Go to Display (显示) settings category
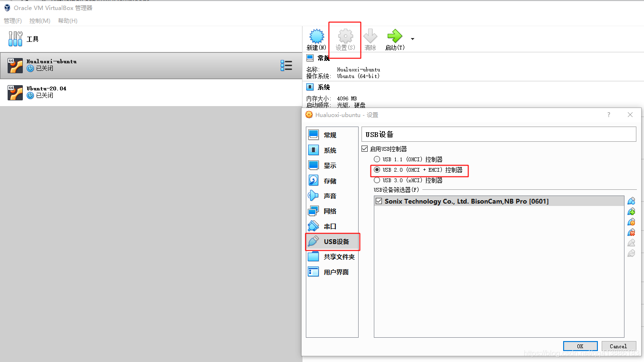Viewport: 644px width, 362px height. coord(332,166)
